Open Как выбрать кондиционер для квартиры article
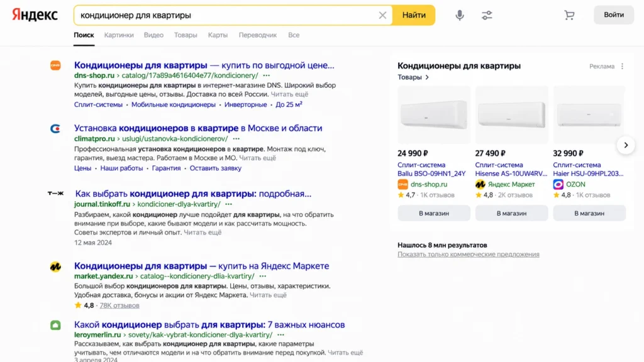Viewport: 644px width, 362px height. 193,194
